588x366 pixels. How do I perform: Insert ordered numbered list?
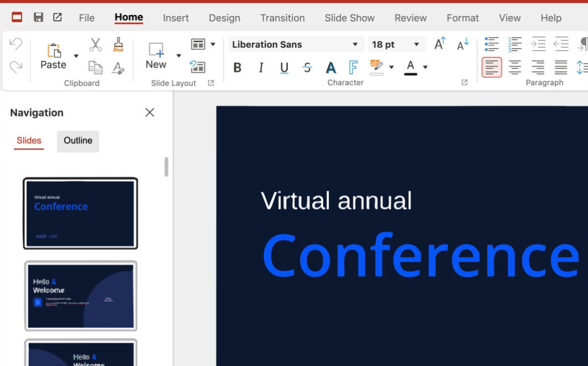click(x=515, y=44)
